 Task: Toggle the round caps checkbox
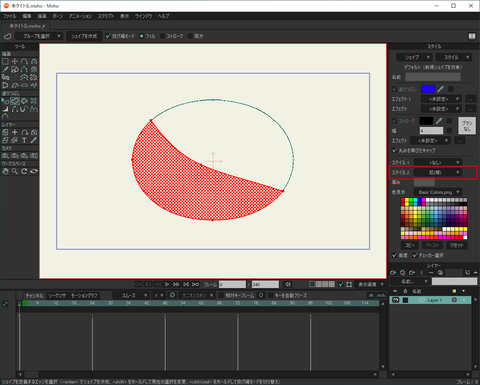click(x=395, y=150)
